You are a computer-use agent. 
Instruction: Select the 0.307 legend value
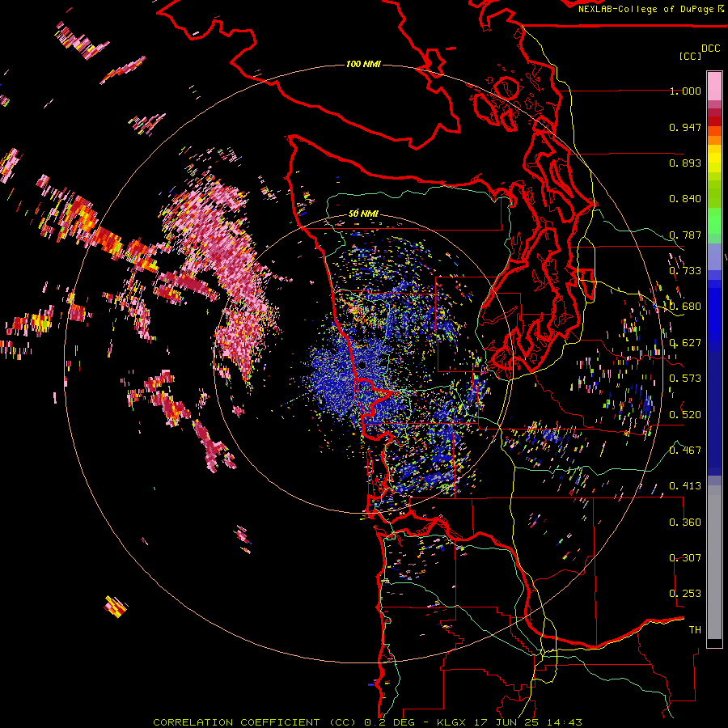point(685,558)
